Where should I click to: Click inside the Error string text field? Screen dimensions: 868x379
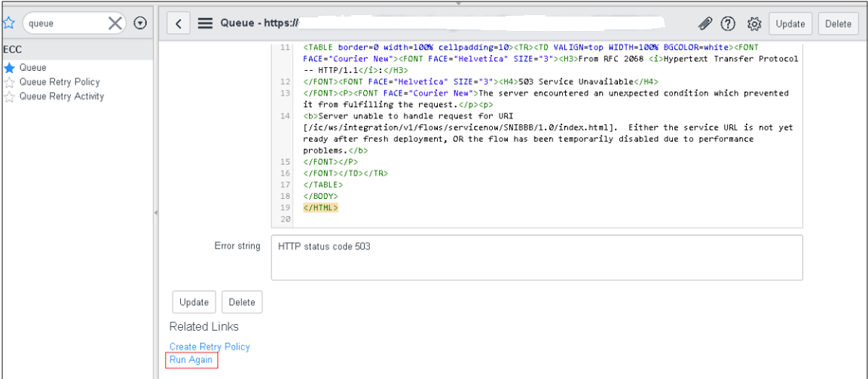(536, 257)
